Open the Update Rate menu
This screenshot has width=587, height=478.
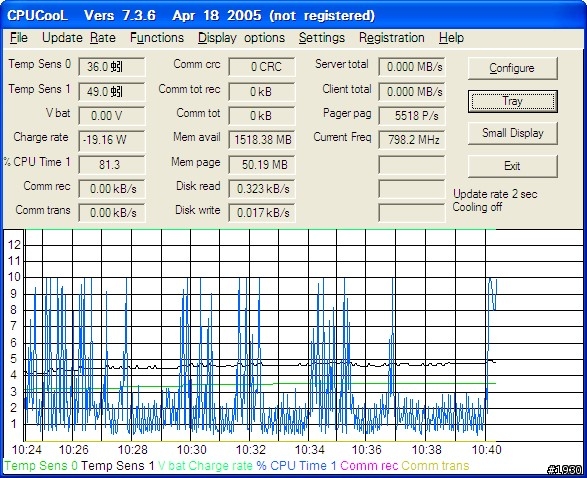(x=79, y=38)
